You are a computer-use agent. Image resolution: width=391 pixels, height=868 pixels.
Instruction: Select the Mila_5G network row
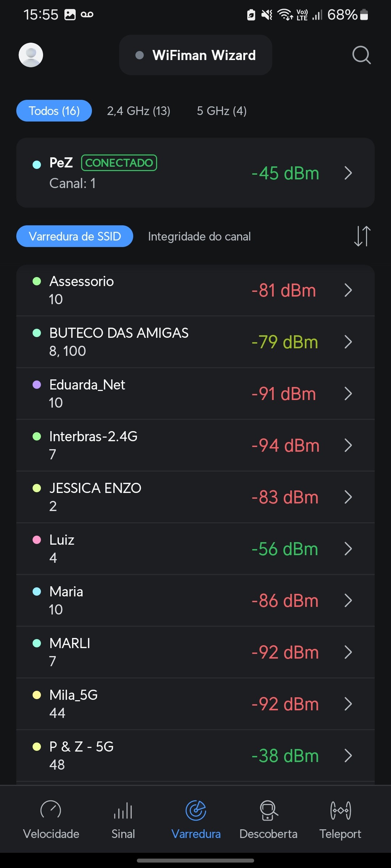click(145, 704)
